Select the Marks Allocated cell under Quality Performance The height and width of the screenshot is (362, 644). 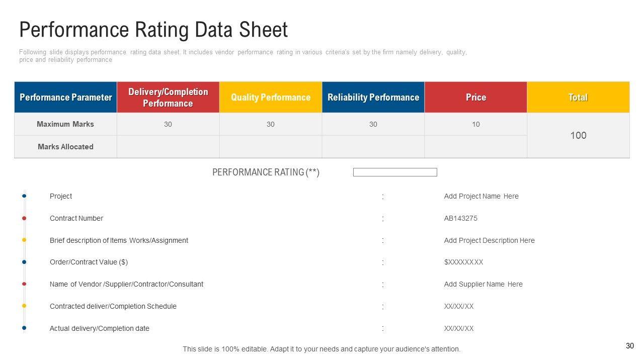click(x=271, y=147)
